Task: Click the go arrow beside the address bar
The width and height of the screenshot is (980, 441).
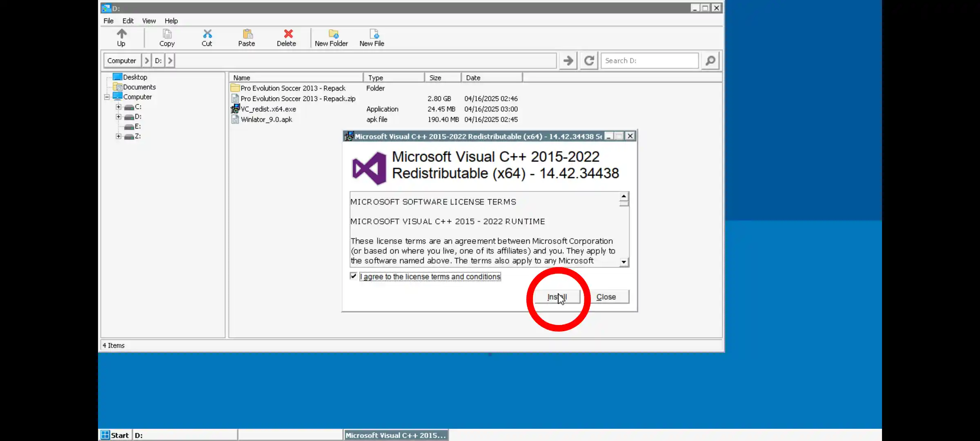Action: 568,60
